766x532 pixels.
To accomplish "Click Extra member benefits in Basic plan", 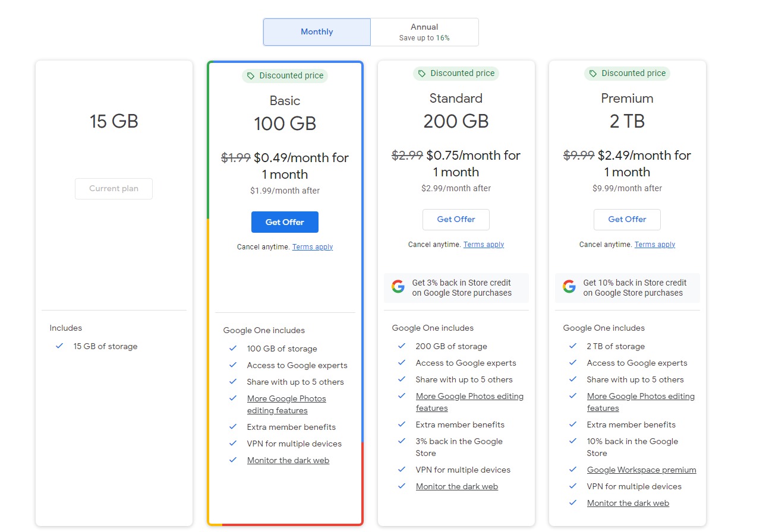I will [x=291, y=427].
